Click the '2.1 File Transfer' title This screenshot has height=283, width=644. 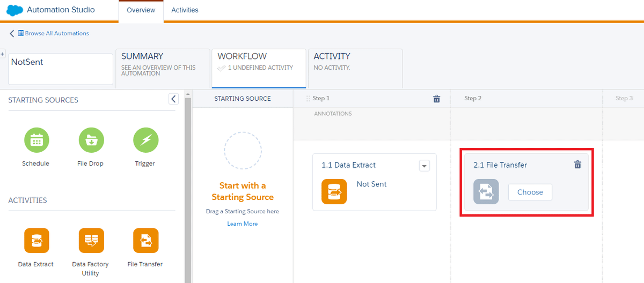[500, 165]
